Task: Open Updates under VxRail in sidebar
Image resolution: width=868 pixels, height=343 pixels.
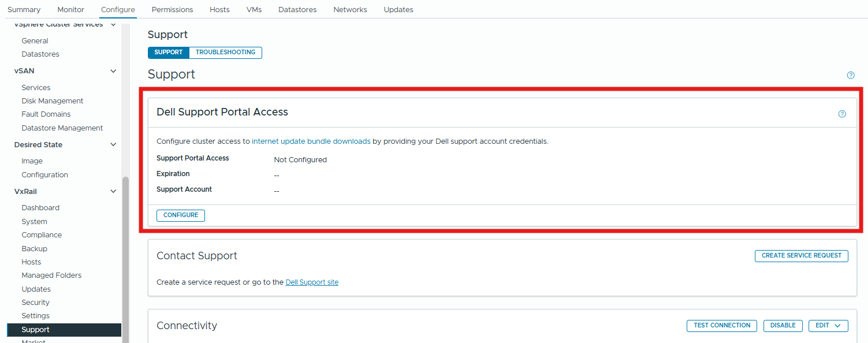Action: 36,289
